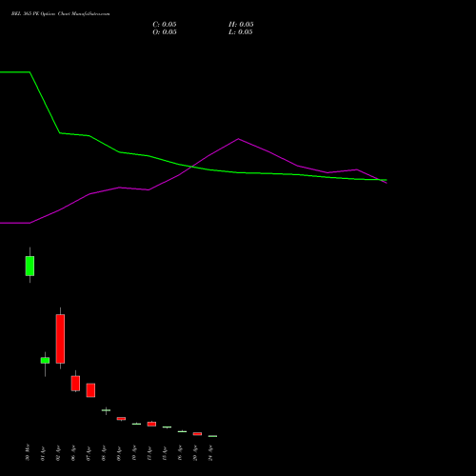The height and width of the screenshot is (476, 476).
Task: Click the '02 Apr' date axis label
Action: tap(58, 453)
